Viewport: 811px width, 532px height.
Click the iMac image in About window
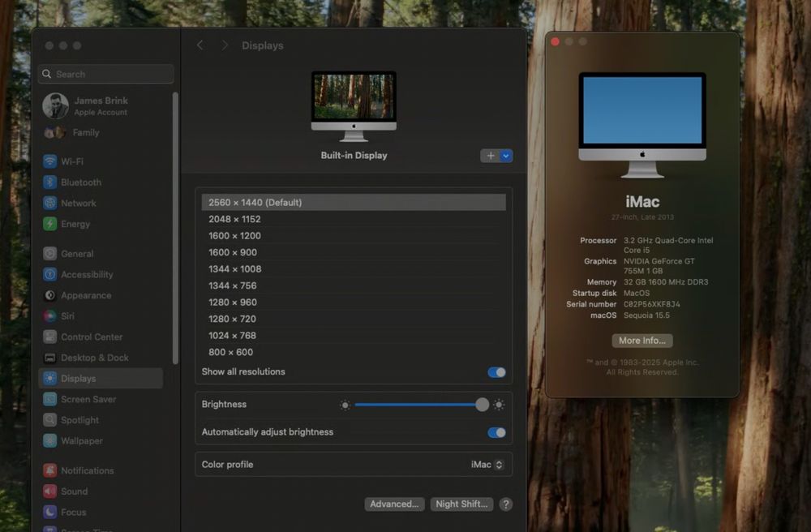point(642,125)
